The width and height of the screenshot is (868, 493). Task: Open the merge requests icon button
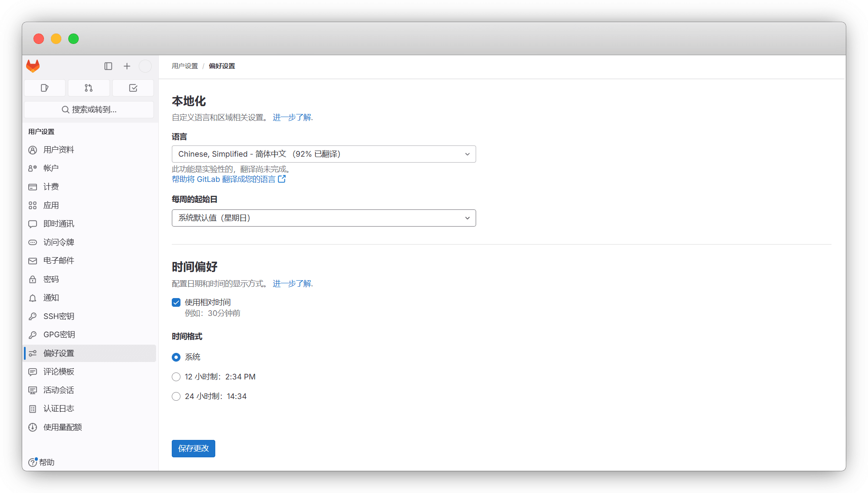(89, 88)
